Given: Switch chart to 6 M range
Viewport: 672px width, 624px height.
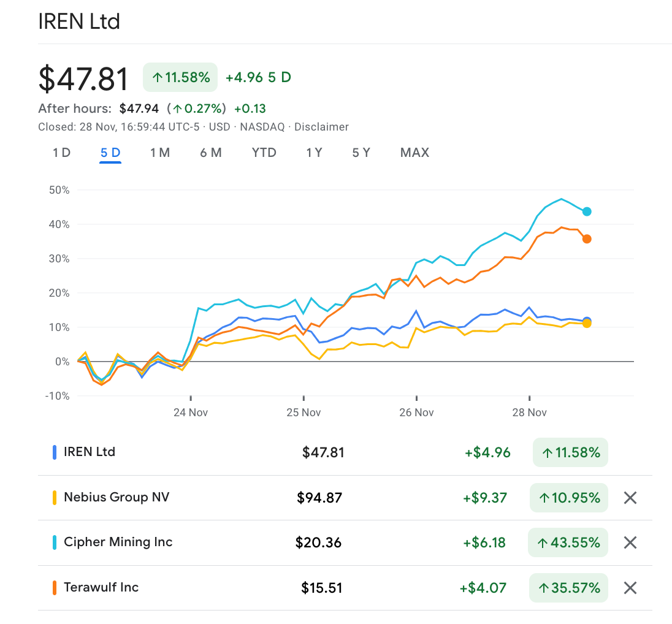Looking at the screenshot, I should tap(211, 153).
